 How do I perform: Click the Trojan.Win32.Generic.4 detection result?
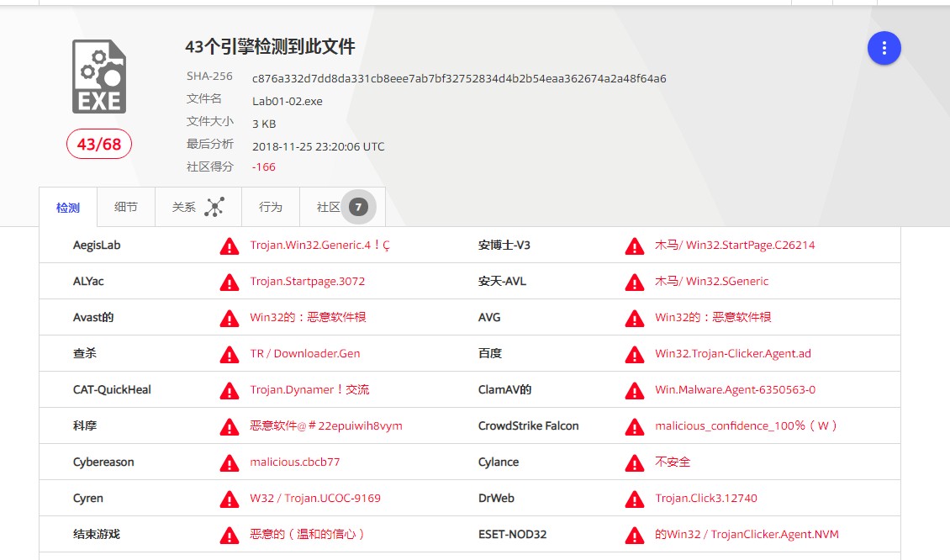[320, 245]
